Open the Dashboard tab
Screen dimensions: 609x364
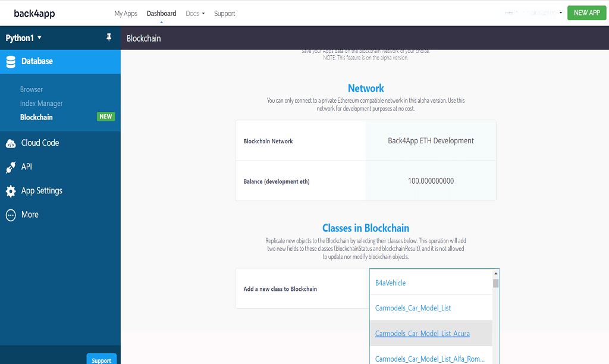point(162,14)
